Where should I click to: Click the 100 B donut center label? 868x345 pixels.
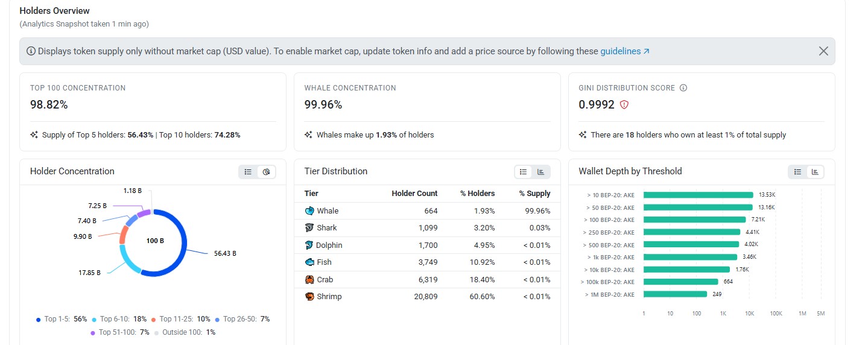(155, 241)
